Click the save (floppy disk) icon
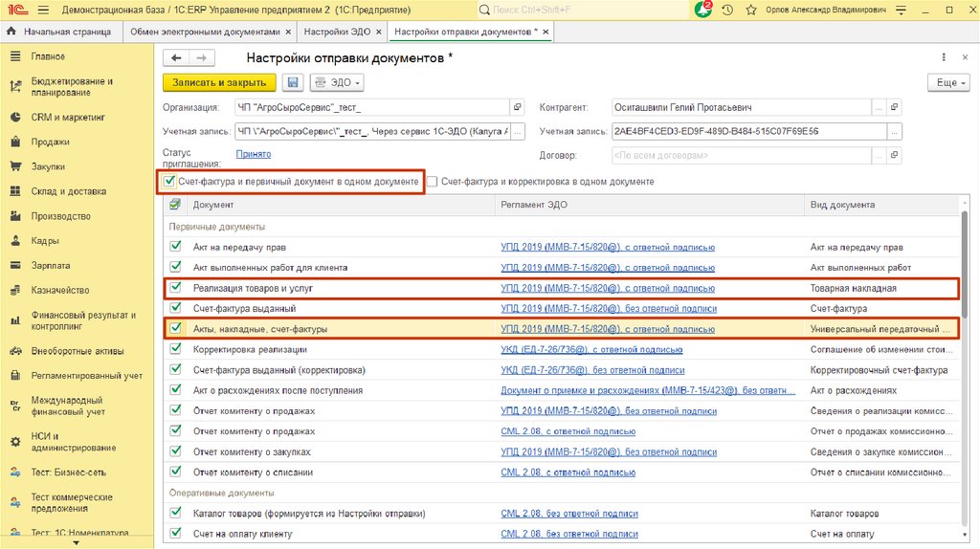The image size is (980, 549). tap(293, 83)
